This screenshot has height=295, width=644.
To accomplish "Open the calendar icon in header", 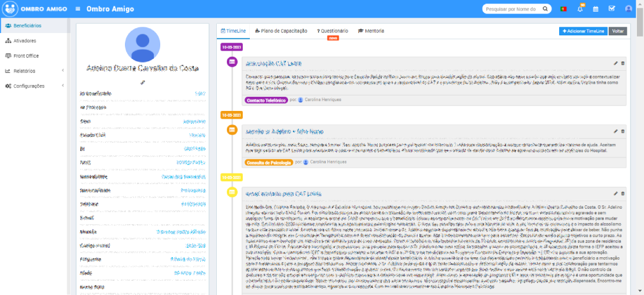I will [x=596, y=9].
